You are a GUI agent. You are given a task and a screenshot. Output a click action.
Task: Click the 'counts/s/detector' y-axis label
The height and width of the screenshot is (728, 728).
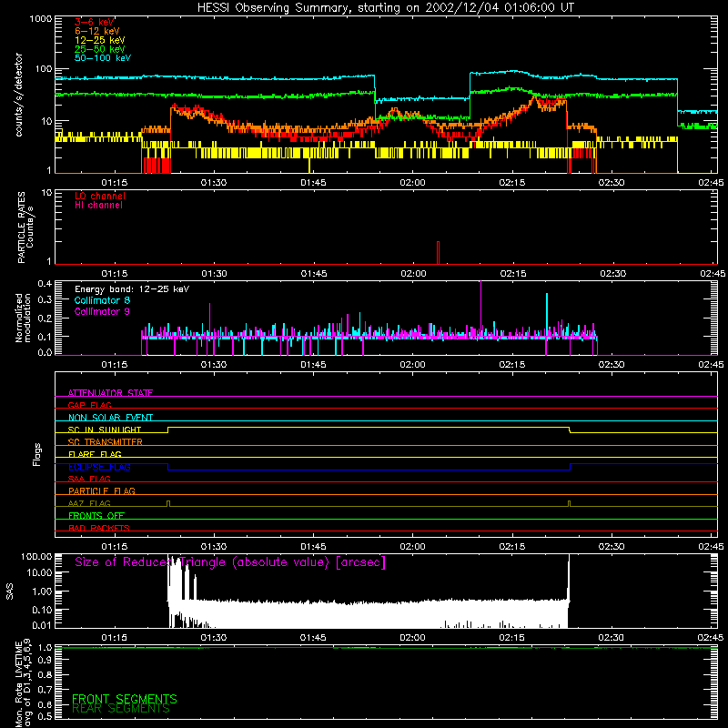coord(19,95)
